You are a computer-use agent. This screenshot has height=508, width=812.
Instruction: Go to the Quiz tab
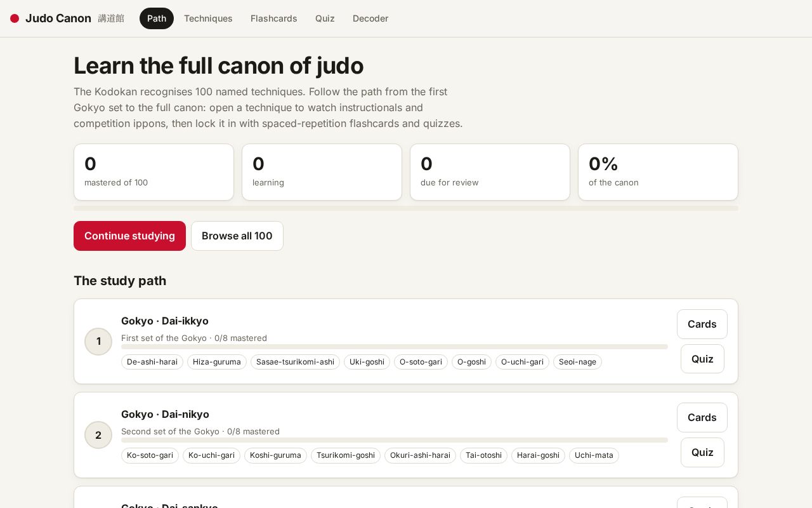[325, 18]
